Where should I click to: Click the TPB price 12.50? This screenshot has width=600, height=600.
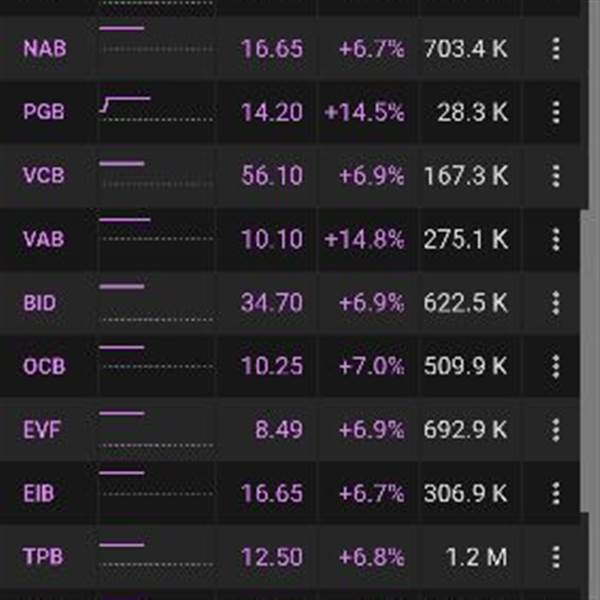(272, 557)
